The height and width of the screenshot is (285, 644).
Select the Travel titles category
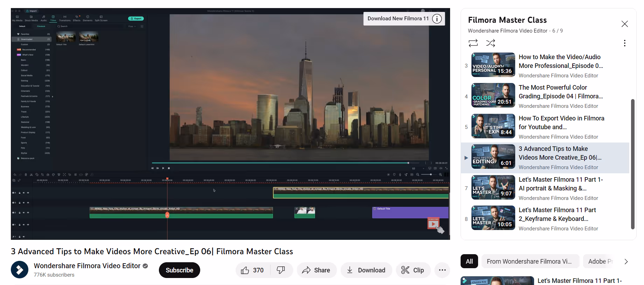(31, 112)
